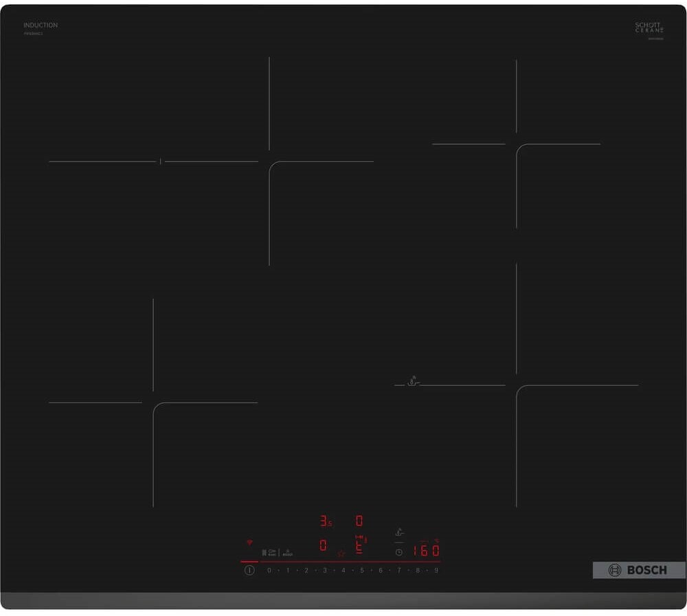Set power level to 0 on slider
Image resolution: width=687 pixels, height=616 pixels.
[x=269, y=570]
